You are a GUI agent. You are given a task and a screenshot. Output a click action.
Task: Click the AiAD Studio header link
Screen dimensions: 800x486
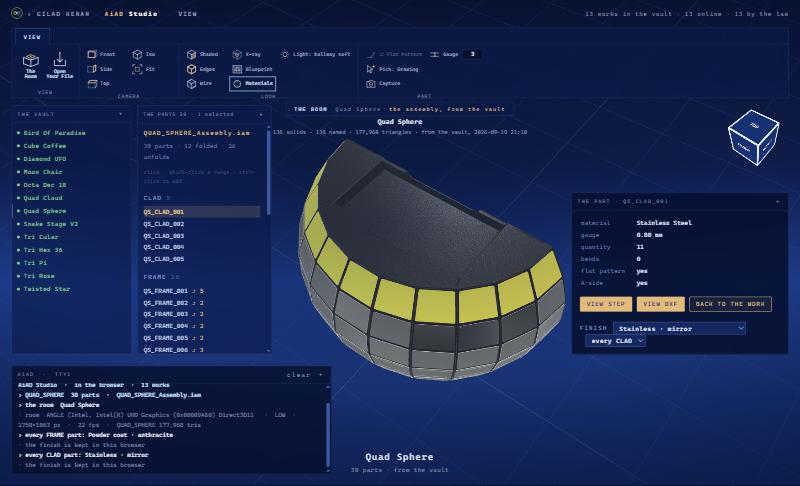pos(131,14)
